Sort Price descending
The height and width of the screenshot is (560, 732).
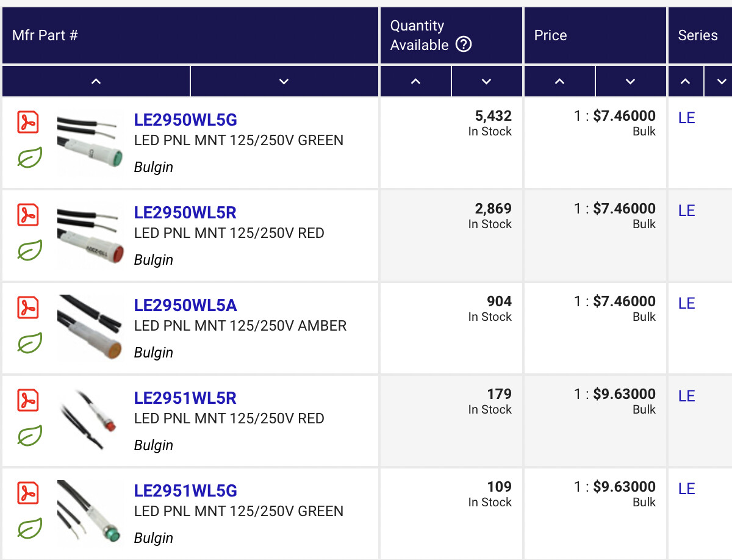tap(630, 81)
